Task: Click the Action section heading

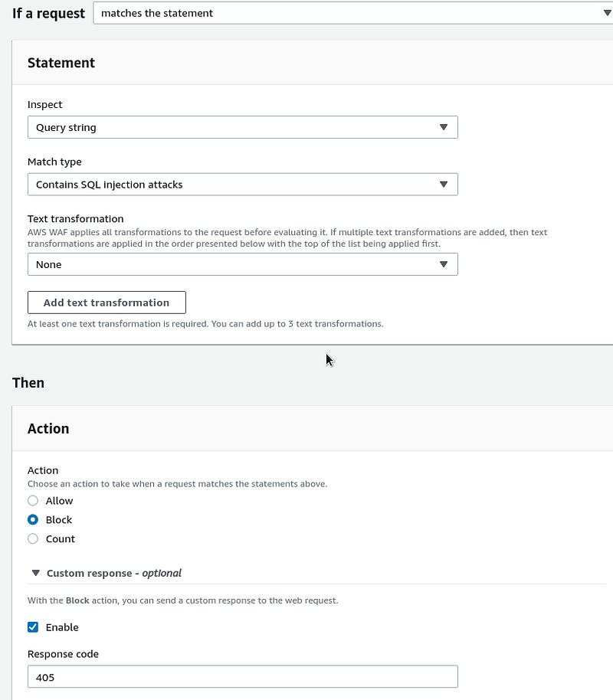Action: [48, 429]
